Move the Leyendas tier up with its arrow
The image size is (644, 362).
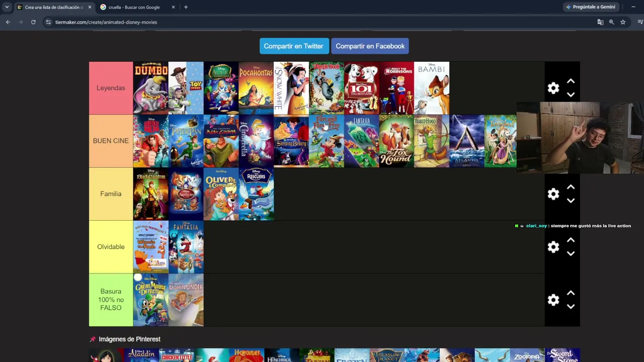click(571, 81)
